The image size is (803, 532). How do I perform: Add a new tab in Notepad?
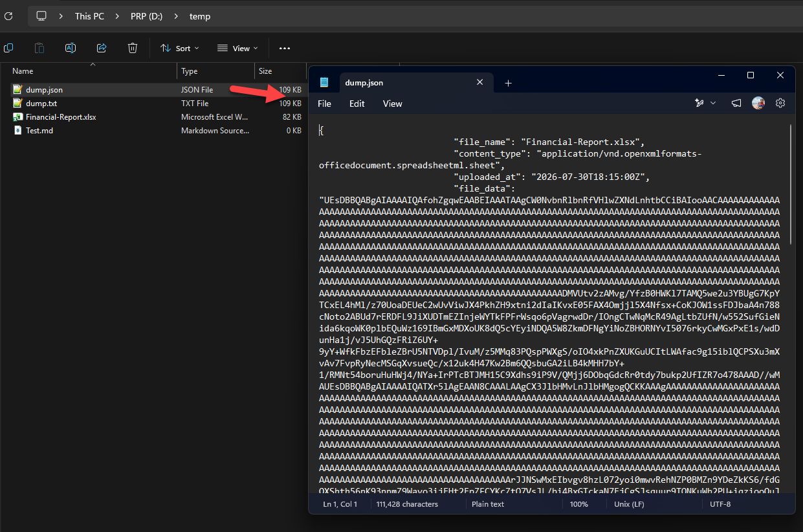tap(508, 83)
